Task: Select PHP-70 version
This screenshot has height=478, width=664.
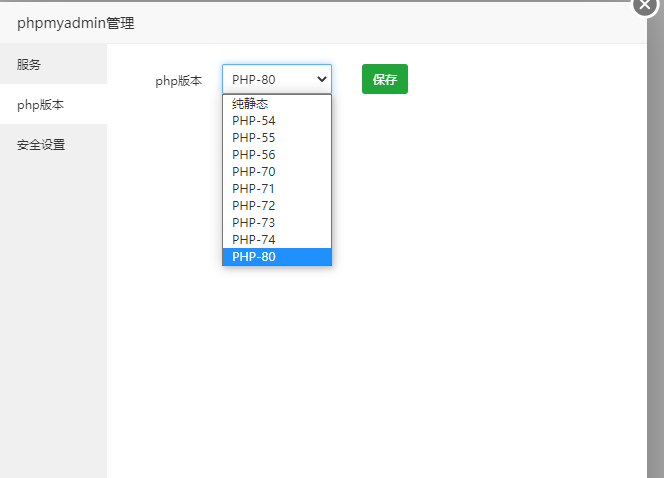Action: click(x=277, y=171)
